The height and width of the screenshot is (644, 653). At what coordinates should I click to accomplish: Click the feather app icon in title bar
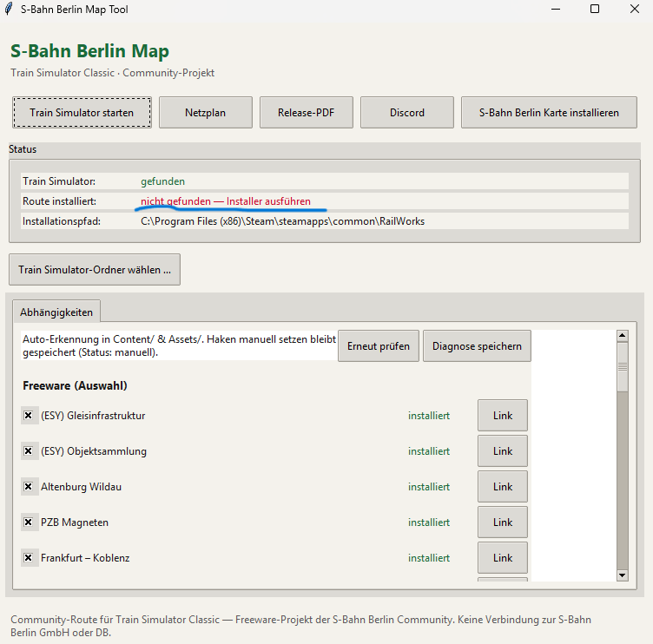tap(9, 9)
